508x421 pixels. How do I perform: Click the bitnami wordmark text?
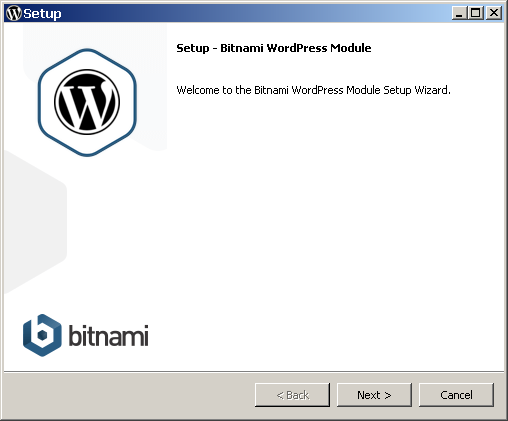click(x=108, y=335)
